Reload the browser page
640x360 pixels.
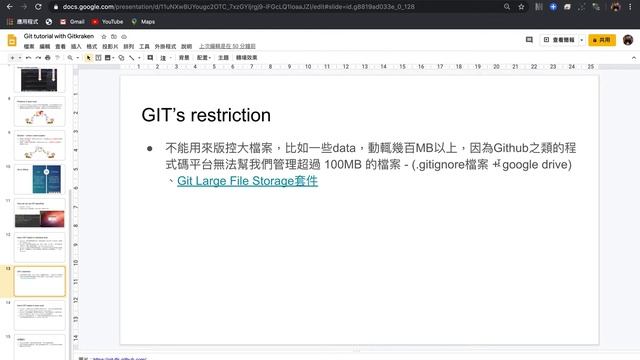point(38,7)
